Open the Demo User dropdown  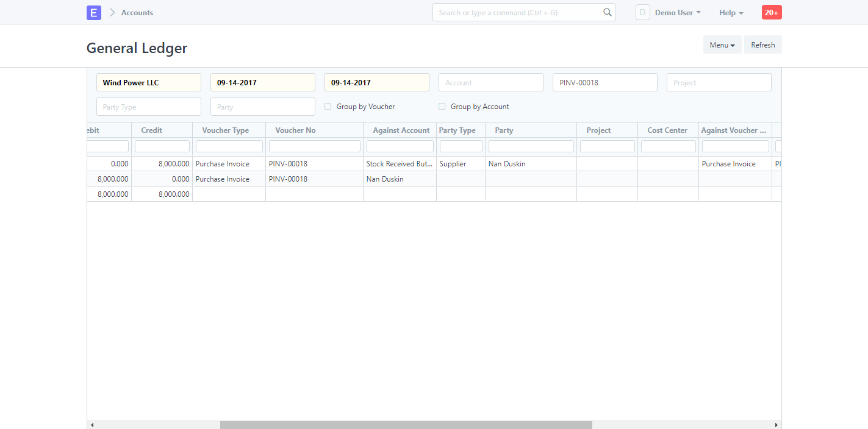[677, 12]
